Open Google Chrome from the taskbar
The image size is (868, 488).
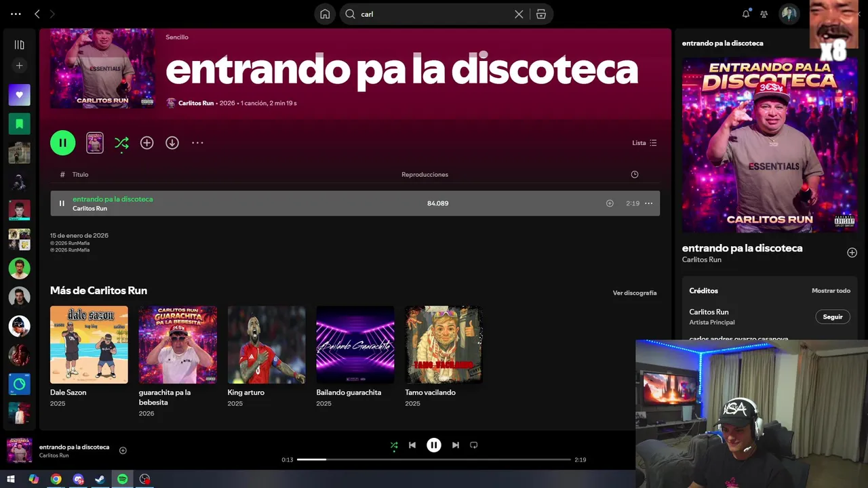tap(56, 479)
